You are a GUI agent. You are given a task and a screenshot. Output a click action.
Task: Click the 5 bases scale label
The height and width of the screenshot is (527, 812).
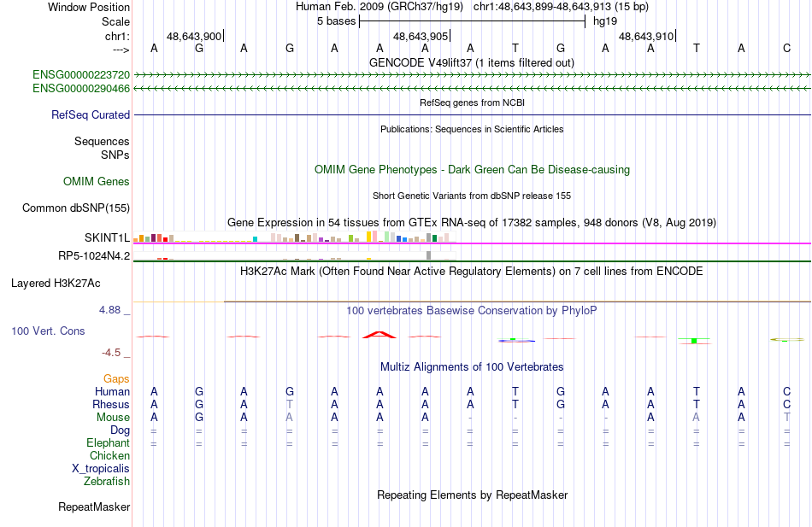tap(337, 21)
